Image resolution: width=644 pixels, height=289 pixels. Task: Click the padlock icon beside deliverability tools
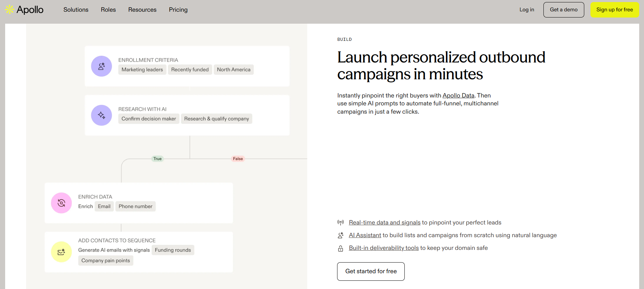click(x=341, y=248)
